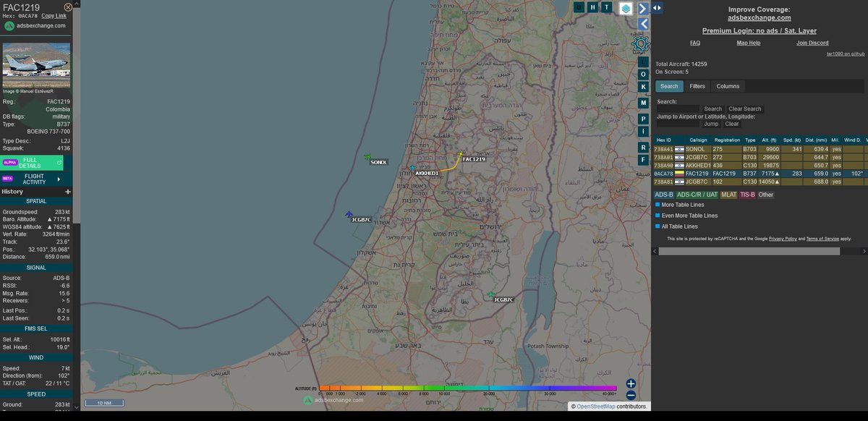
Task: Toggle Even More Table Lines checkbox
Action: point(658,216)
